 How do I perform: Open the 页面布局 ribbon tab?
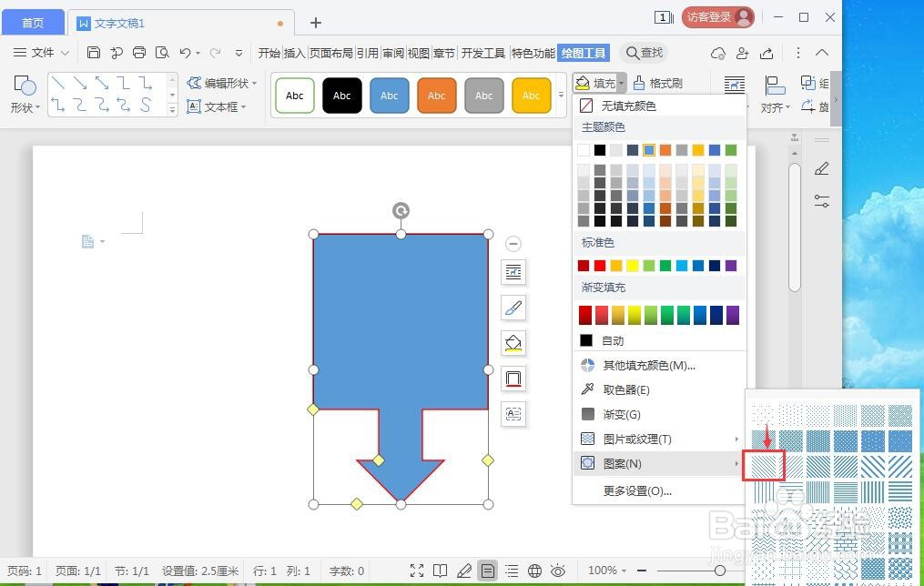click(330, 53)
